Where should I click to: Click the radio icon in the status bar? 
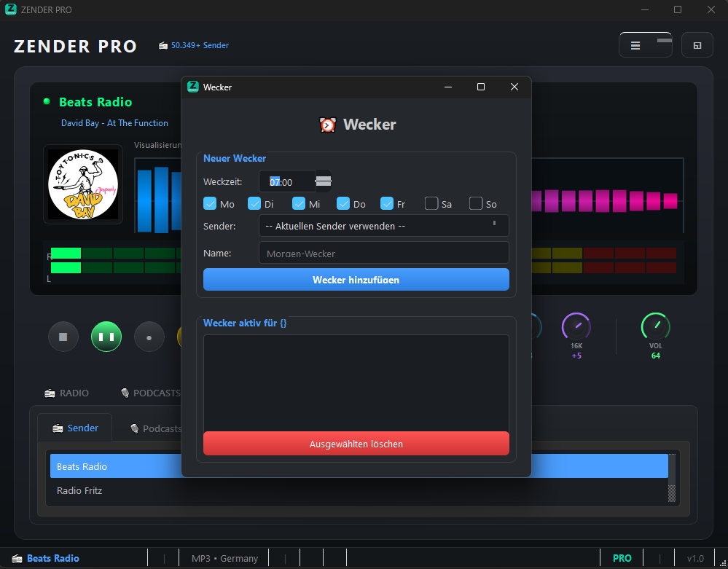(17, 559)
